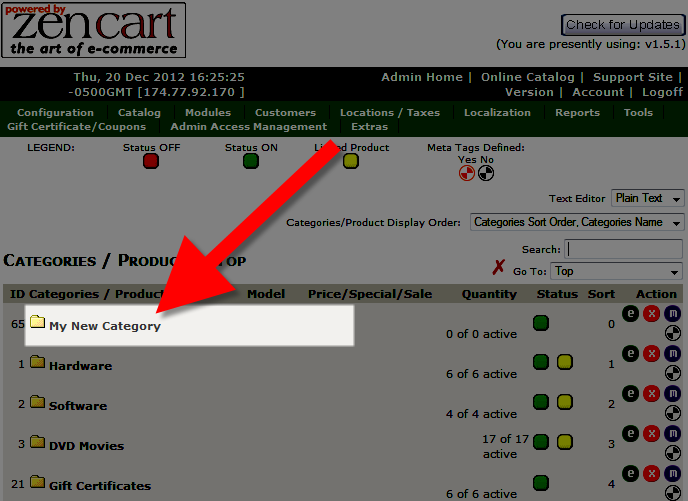Image resolution: width=688 pixels, height=501 pixels.
Task: Open the Catalog menu
Action: click(139, 113)
